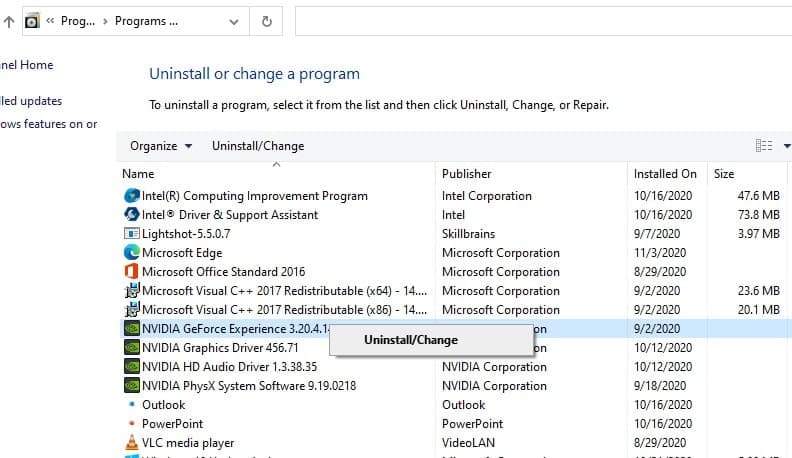Click Visual C++ 2017 x64 installer icon

132,290
